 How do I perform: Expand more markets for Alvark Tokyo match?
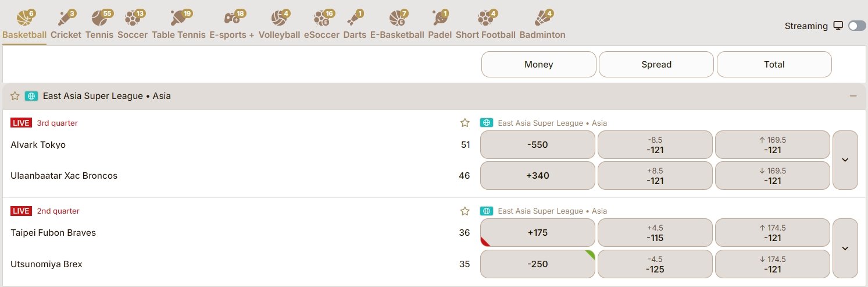tap(845, 160)
